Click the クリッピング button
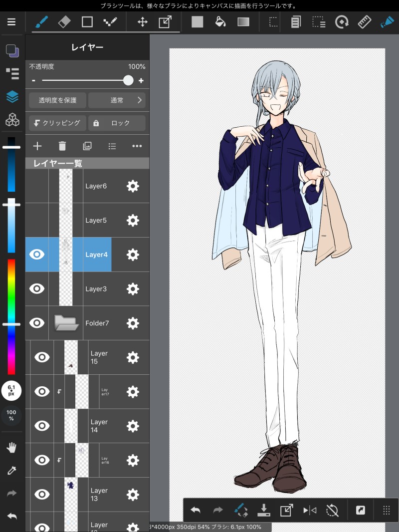 click(x=57, y=123)
